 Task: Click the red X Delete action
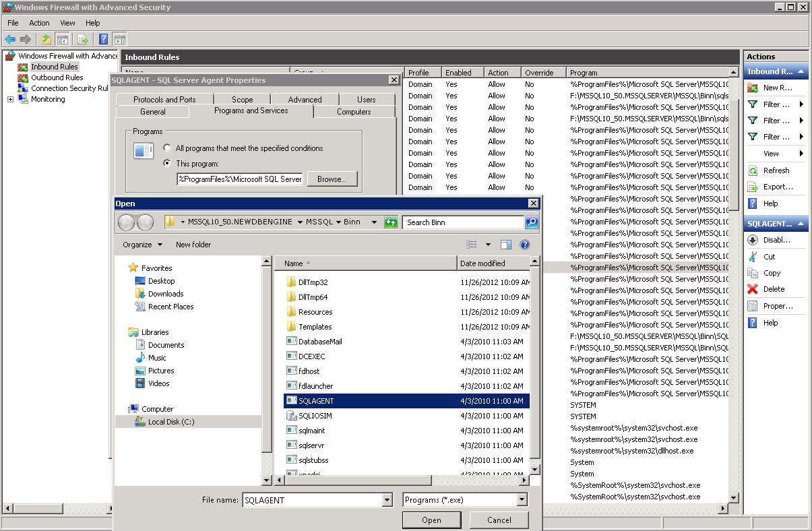coord(753,289)
